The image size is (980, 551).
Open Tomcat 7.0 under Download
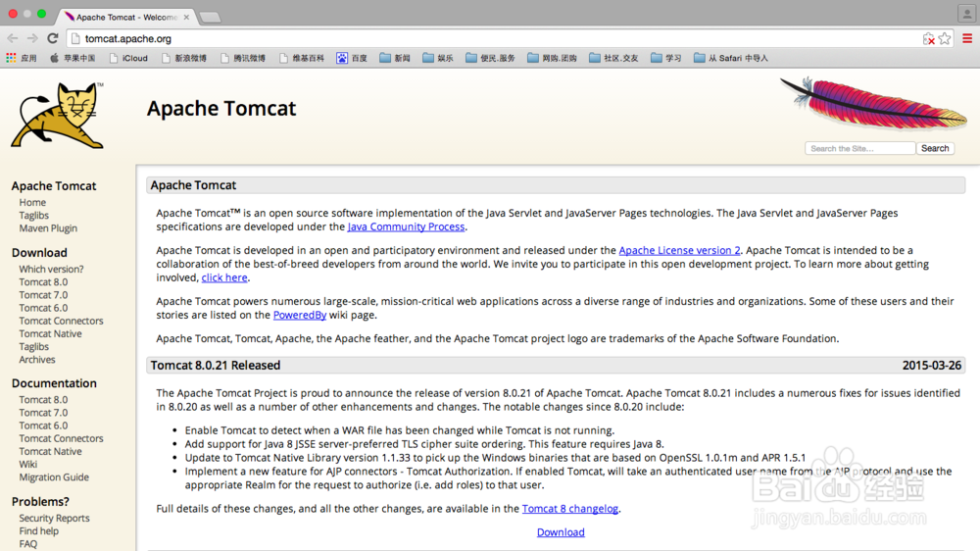tap(43, 295)
